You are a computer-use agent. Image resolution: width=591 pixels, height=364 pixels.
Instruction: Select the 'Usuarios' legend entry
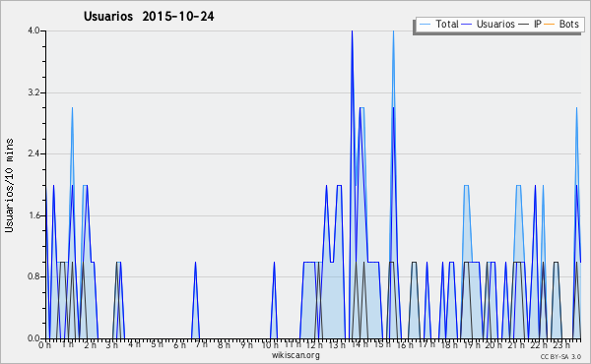tap(495, 24)
